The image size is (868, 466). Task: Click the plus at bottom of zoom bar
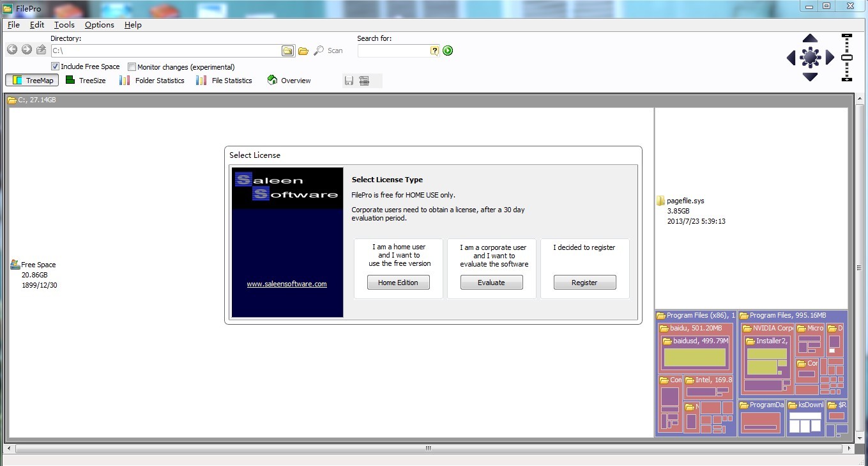(x=847, y=79)
